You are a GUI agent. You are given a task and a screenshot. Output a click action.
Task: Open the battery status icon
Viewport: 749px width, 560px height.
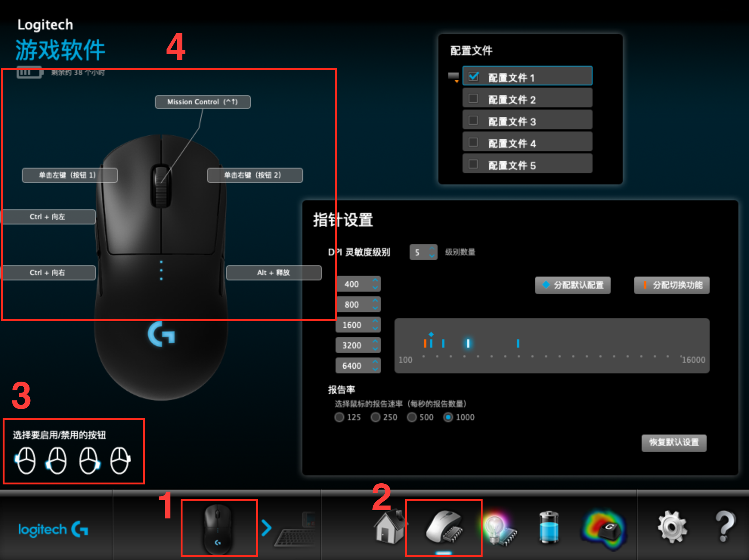[x=549, y=527]
